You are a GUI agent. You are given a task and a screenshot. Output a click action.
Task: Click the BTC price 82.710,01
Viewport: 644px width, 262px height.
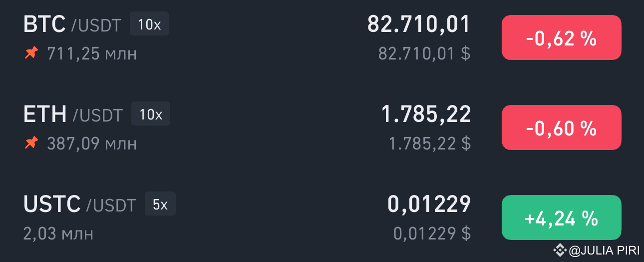[419, 24]
